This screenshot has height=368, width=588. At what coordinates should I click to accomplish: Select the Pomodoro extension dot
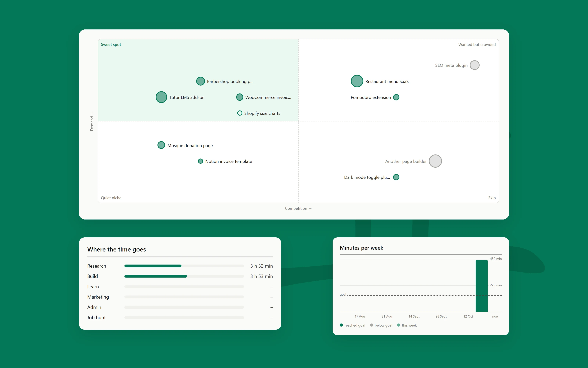[396, 97]
